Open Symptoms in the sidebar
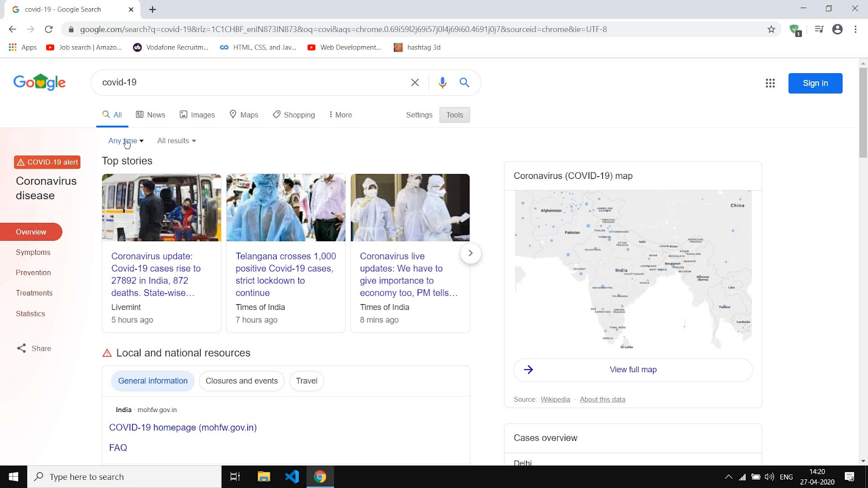Image resolution: width=868 pixels, height=488 pixels. 33,252
